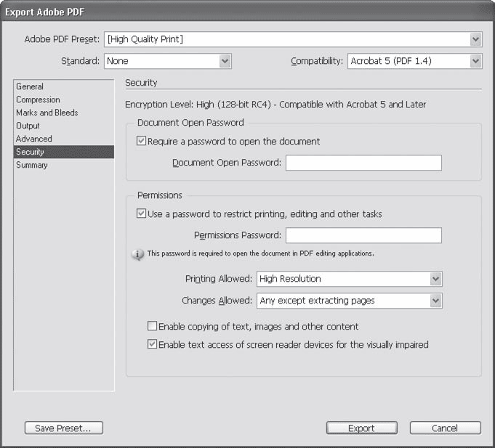Viewport: 495px width, 448px height.
Task: Switch to the Compression panel
Action: 38,99
